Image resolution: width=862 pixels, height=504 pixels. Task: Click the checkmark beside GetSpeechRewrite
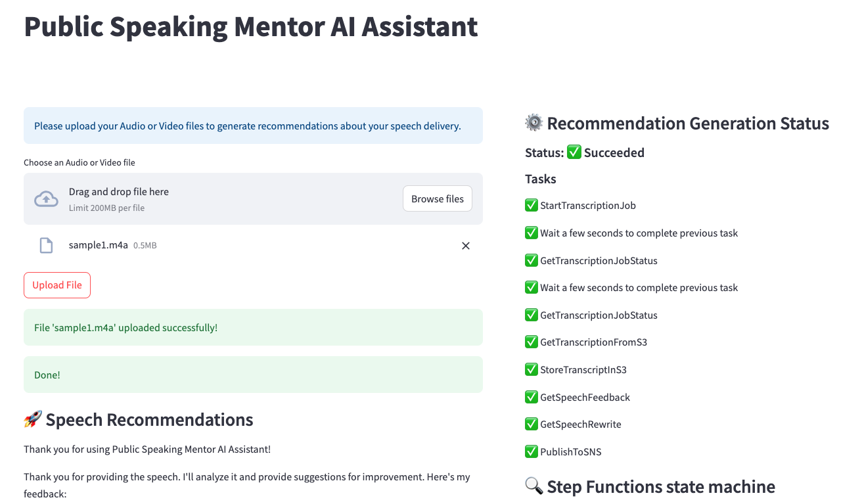point(531,424)
